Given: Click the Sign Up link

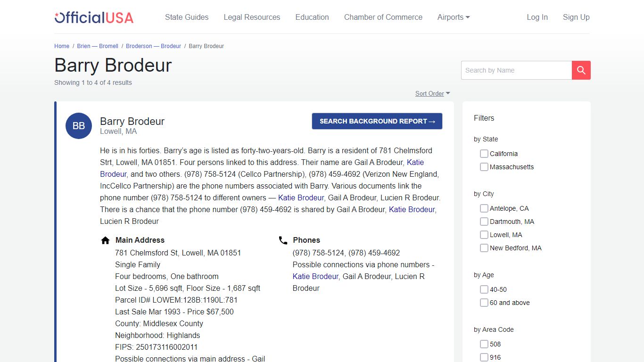Looking at the screenshot, I should click(576, 17).
